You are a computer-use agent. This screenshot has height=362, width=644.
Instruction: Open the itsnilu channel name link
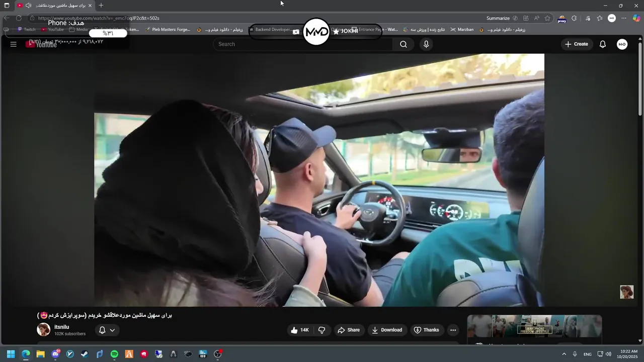pyautogui.click(x=62, y=327)
